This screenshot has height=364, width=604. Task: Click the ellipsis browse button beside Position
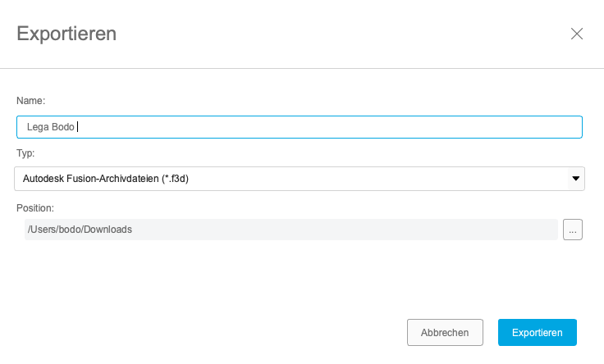coord(572,230)
